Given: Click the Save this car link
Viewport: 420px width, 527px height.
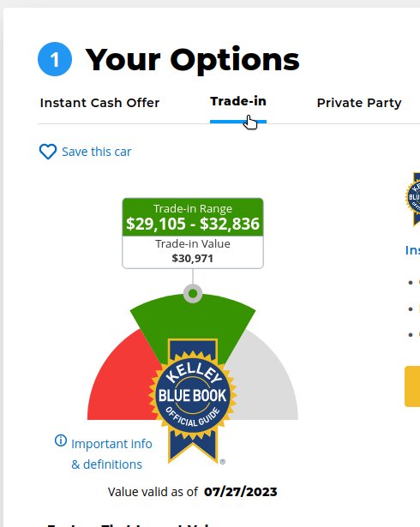Looking at the screenshot, I should click(97, 152).
